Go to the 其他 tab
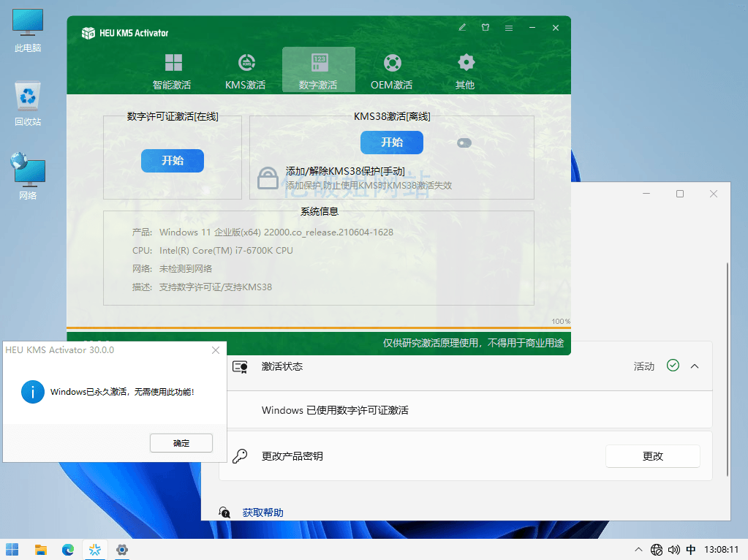The height and width of the screenshot is (560, 748). pos(465,71)
